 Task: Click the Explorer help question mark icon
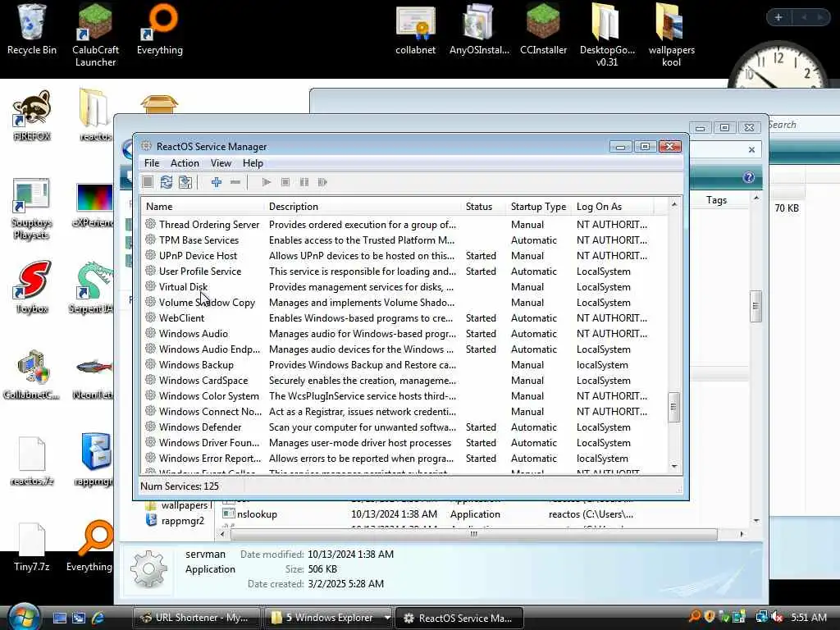click(x=748, y=177)
